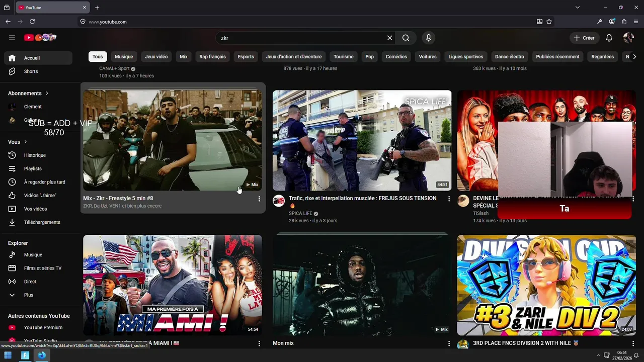The height and width of the screenshot is (362, 644).
Task: Open the YouTube hamburger guide menu
Action: pyautogui.click(x=12, y=38)
